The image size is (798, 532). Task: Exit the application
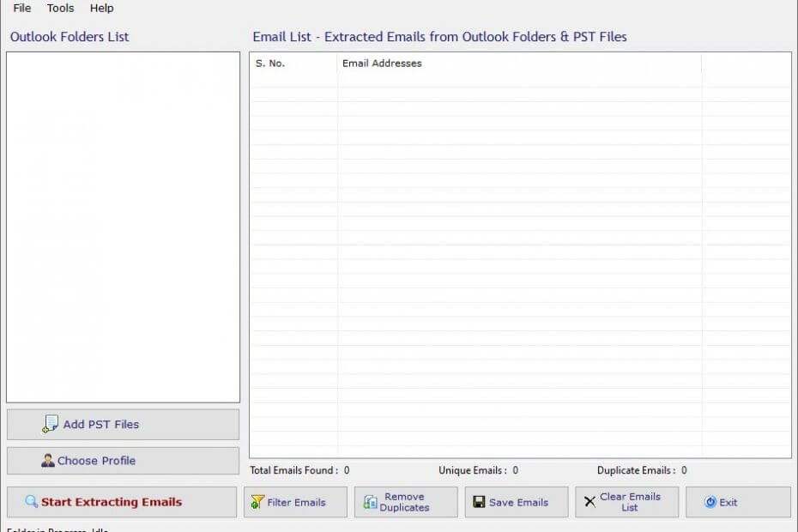tap(738, 502)
